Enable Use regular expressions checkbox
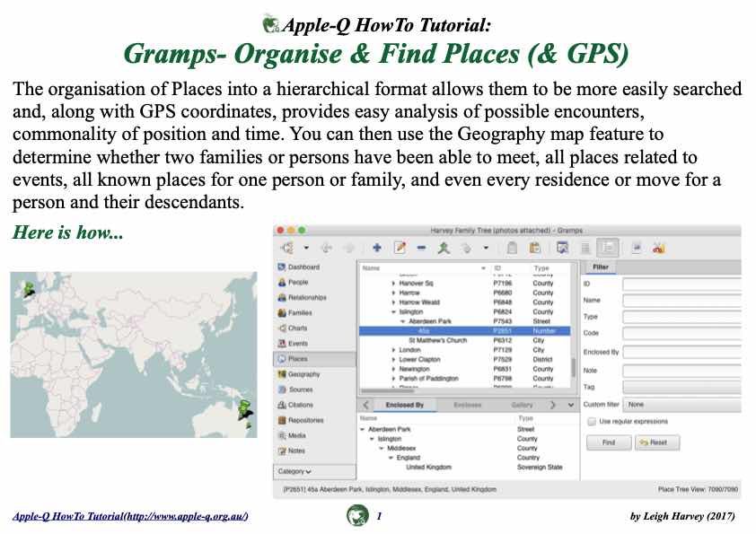The height and width of the screenshot is (534, 756). [x=592, y=422]
